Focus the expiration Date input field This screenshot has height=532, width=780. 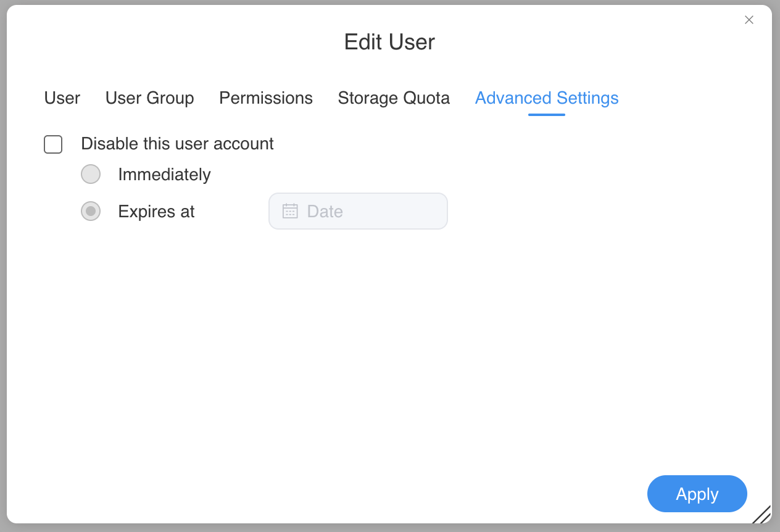tap(370, 211)
